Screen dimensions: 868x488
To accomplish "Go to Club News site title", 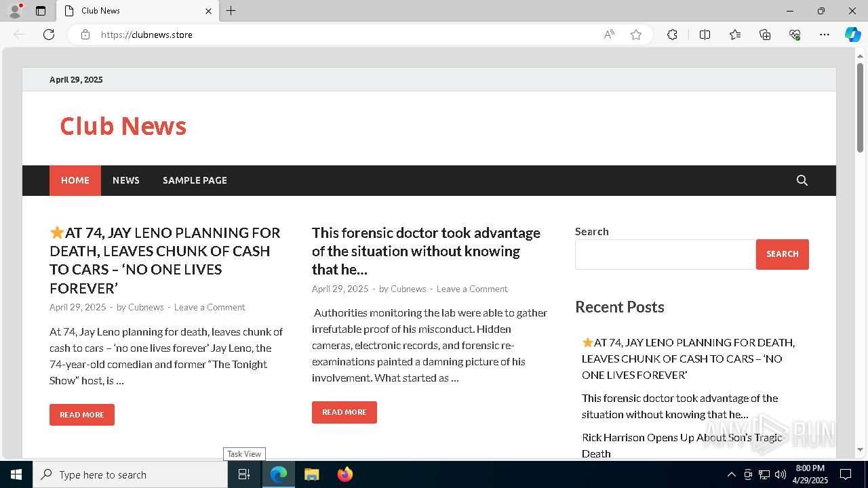I will [x=123, y=126].
